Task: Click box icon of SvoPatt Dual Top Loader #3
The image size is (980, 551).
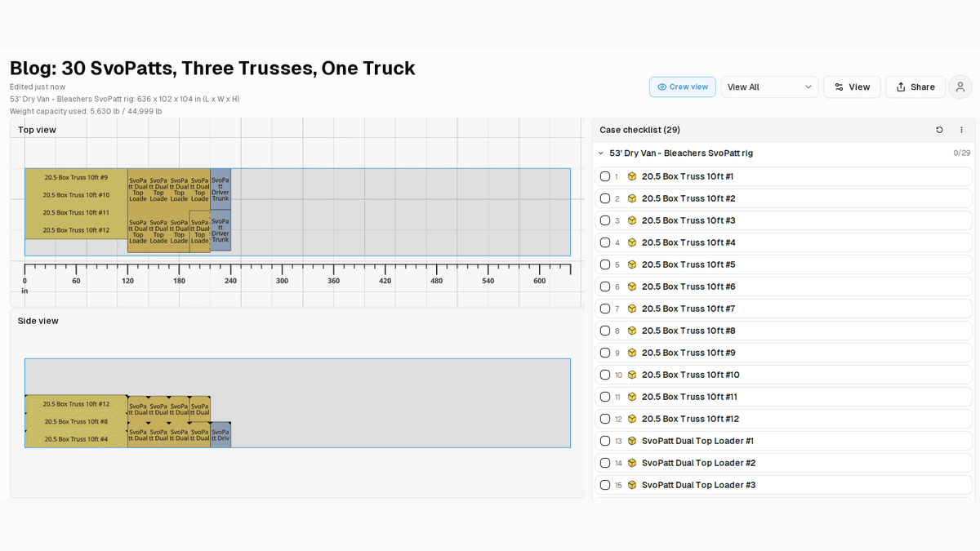Action: tap(632, 485)
